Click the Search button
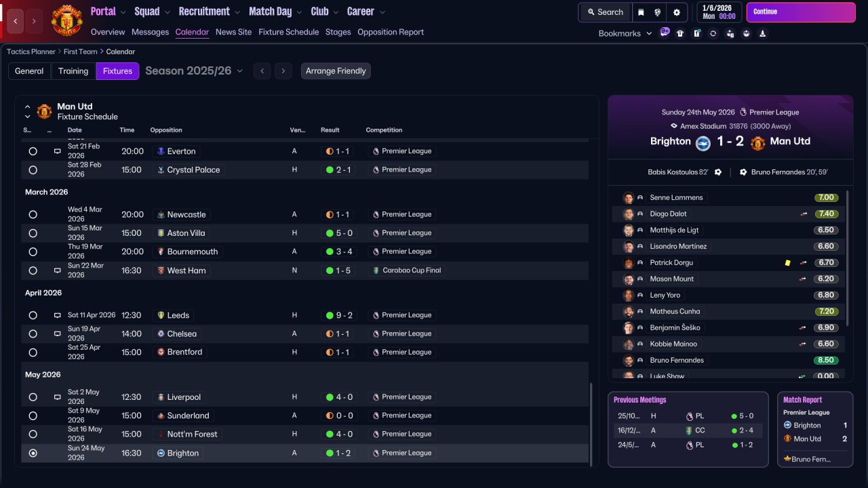Image resolution: width=868 pixels, height=488 pixels. [x=605, y=12]
